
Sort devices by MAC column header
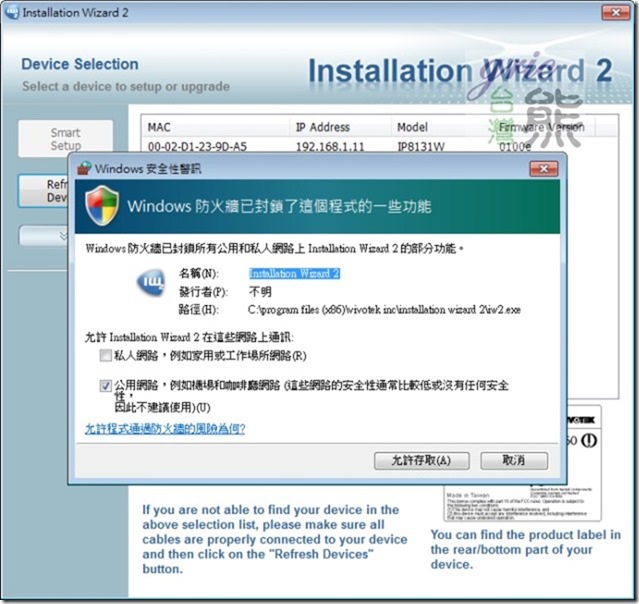click(x=216, y=127)
